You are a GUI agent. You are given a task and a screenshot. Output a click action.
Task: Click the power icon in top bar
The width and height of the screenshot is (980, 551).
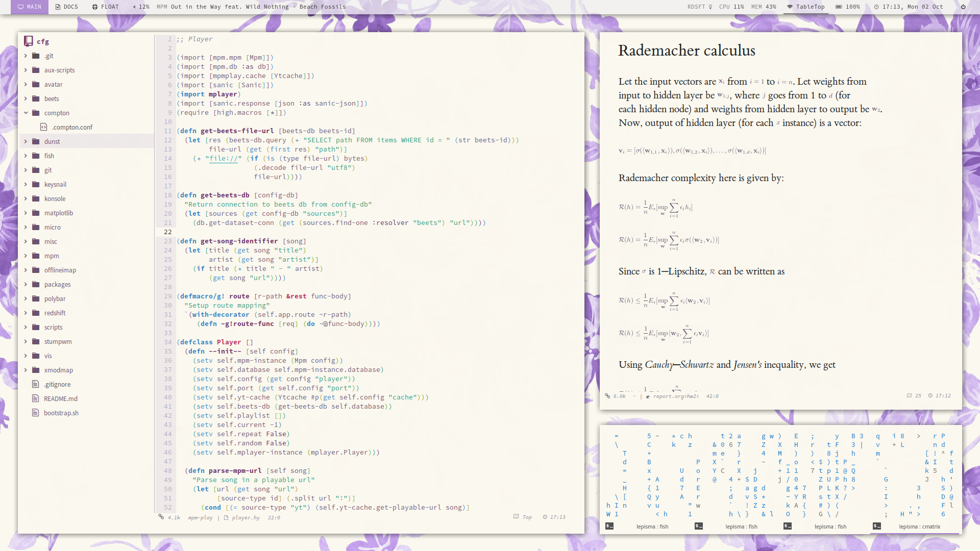963,7
